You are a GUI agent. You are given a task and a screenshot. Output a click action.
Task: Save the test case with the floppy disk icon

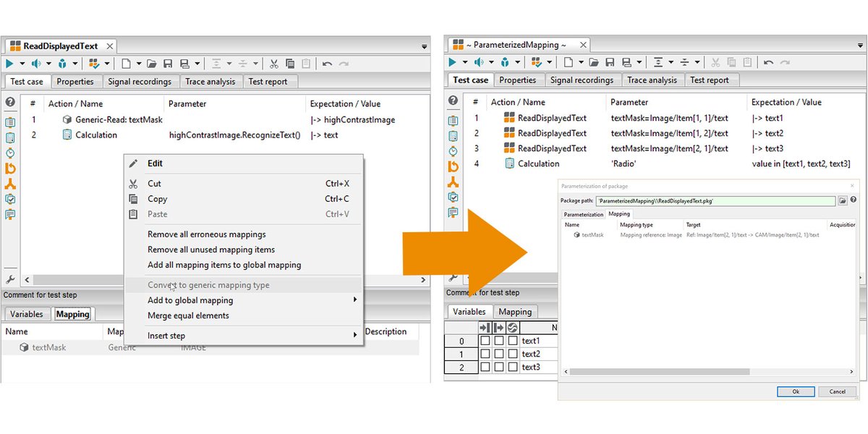coord(168,63)
